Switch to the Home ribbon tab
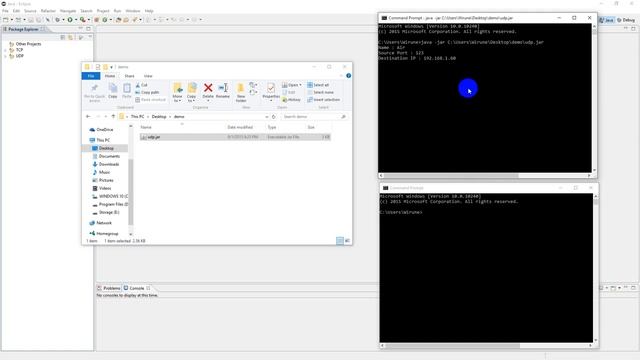The width and height of the screenshot is (640, 360). (x=110, y=76)
